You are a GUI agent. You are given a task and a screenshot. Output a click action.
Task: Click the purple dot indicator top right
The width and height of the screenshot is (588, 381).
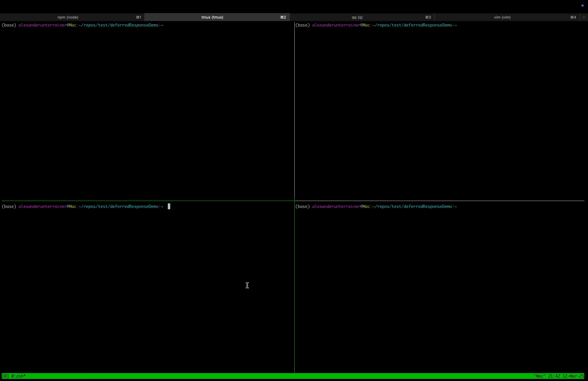(582, 6)
